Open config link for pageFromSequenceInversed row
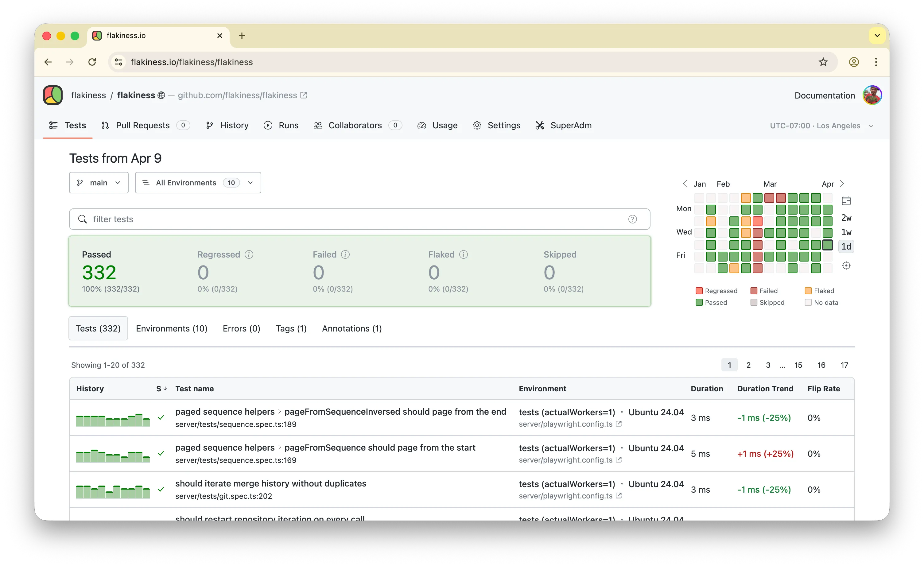The height and width of the screenshot is (566, 924). (x=619, y=424)
